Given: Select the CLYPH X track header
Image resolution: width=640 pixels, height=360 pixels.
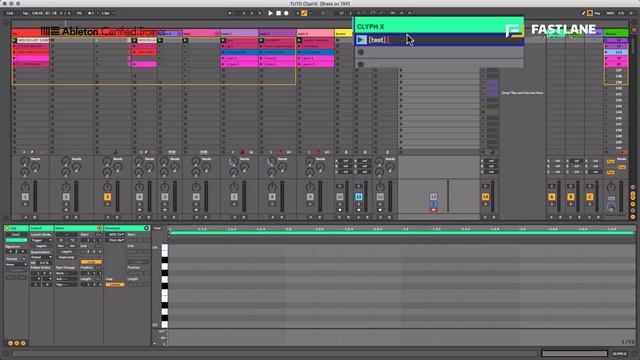Looking at the screenshot, I should tap(439, 27).
